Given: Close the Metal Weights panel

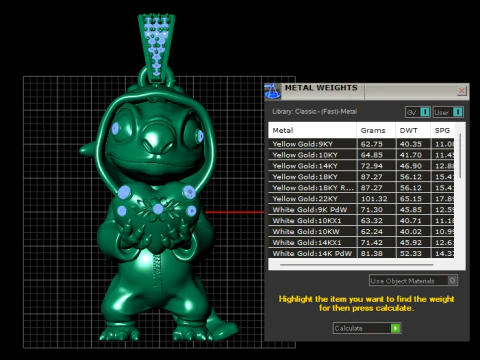Looking at the screenshot, I should pos(462,91).
